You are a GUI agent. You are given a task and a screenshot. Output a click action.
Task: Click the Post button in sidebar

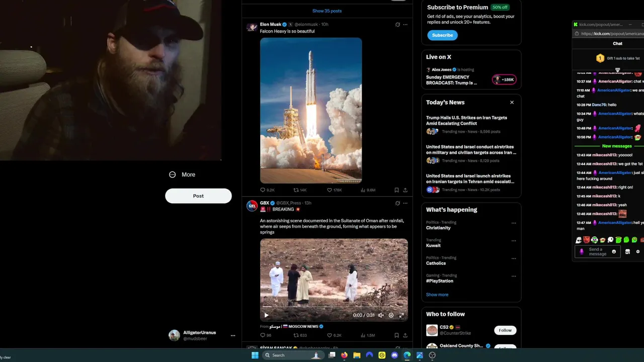pyautogui.click(x=198, y=196)
